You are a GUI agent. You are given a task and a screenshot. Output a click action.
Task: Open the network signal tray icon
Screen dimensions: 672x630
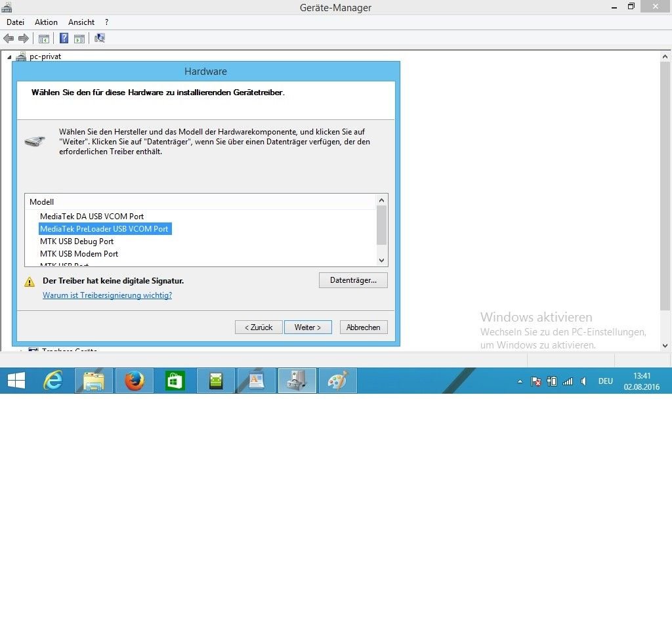coord(568,381)
